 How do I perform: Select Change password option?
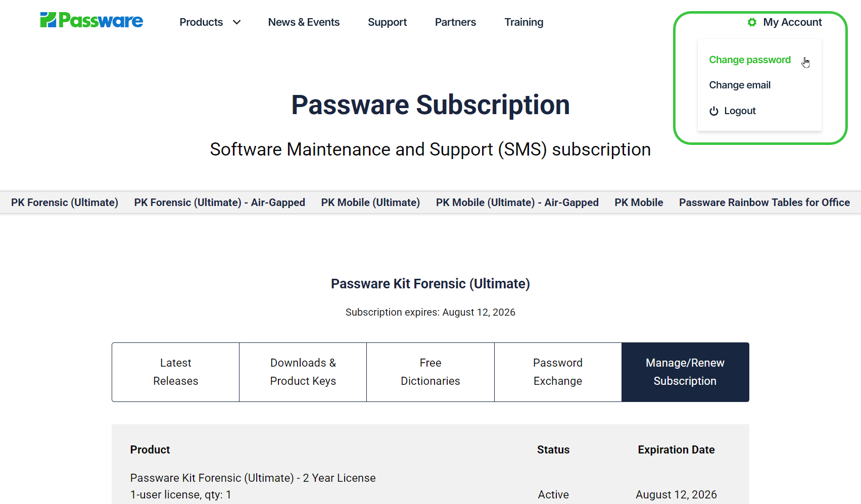[x=750, y=60]
